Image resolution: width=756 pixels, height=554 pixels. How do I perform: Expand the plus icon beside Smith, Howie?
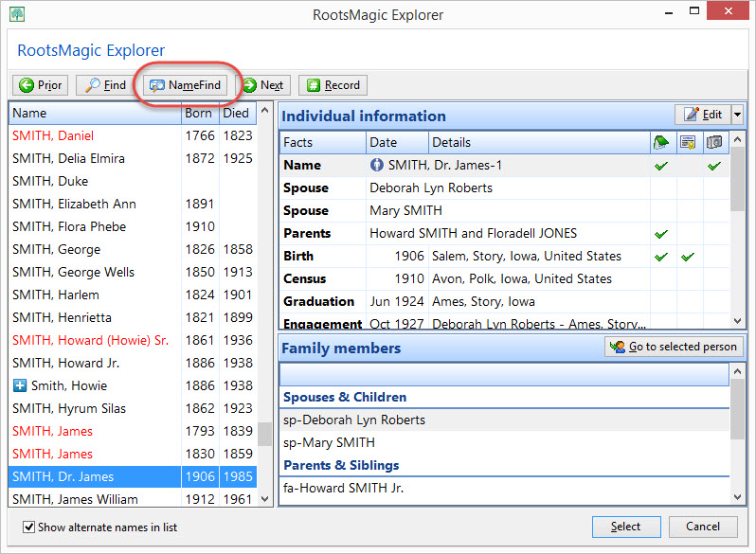click(20, 385)
